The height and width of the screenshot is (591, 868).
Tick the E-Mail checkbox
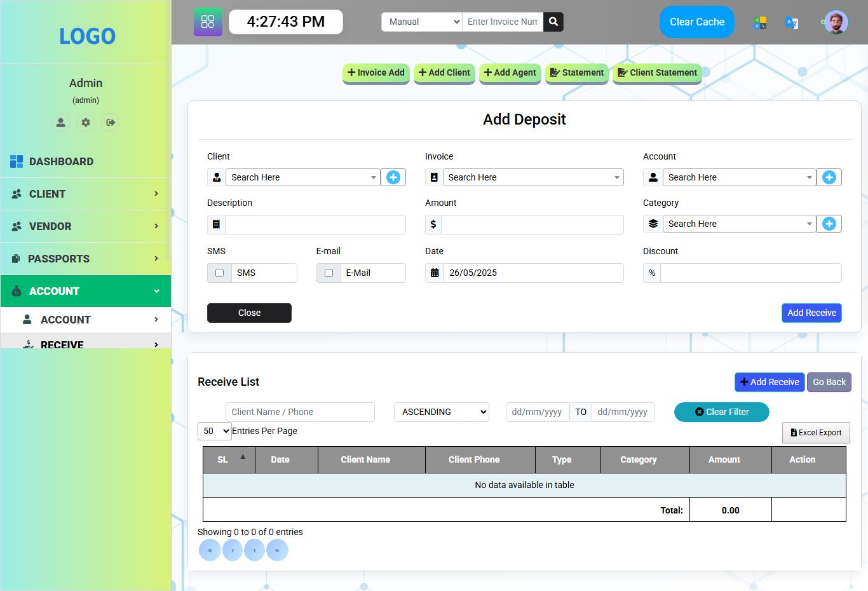pyautogui.click(x=329, y=273)
